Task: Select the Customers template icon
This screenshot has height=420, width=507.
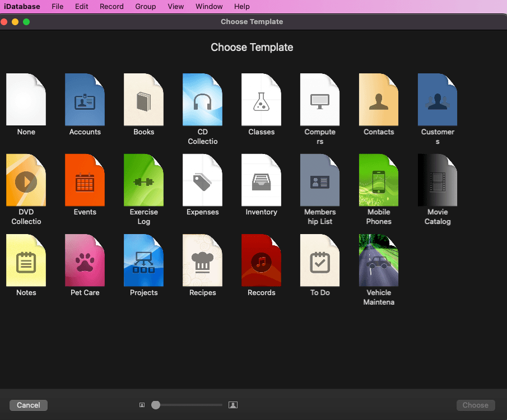Action: [438, 100]
